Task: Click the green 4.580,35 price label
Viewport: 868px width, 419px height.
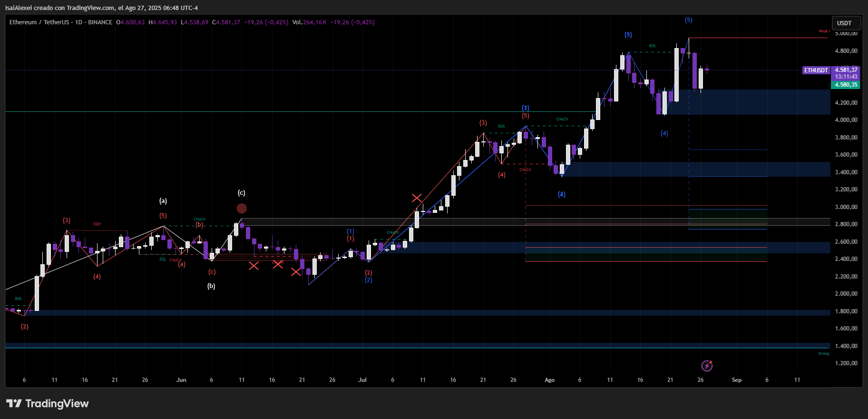Action: coord(846,85)
